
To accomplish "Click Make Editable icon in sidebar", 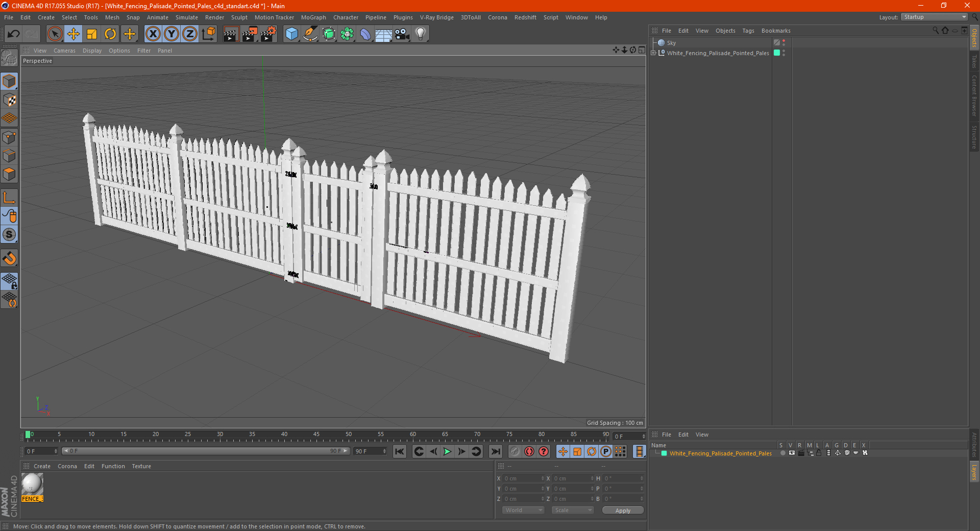I will 9,58.
